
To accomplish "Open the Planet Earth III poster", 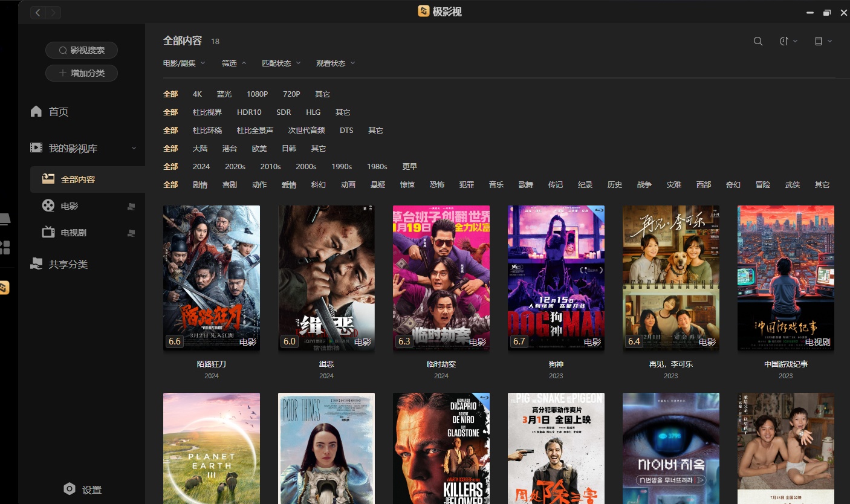I will click(212, 448).
